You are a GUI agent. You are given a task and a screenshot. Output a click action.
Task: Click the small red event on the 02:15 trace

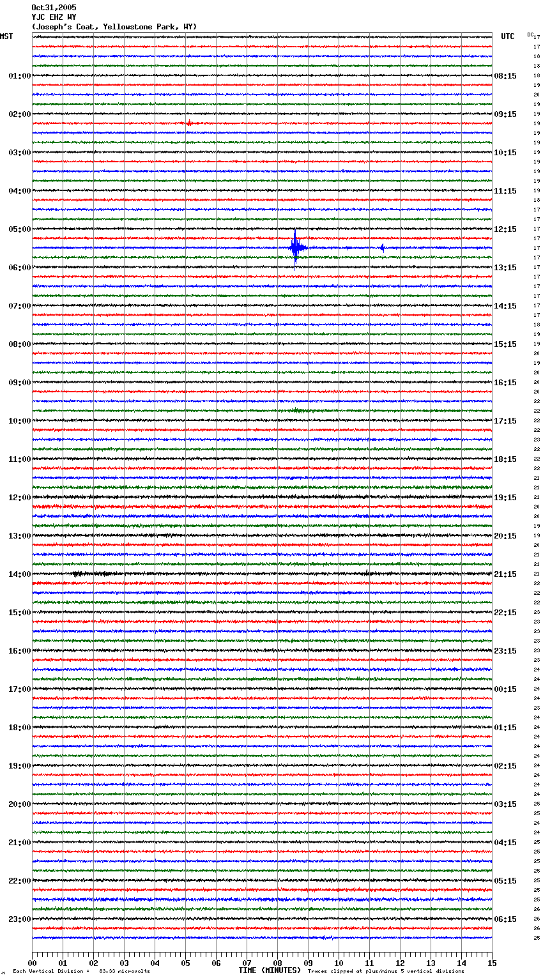pyautogui.click(x=189, y=123)
